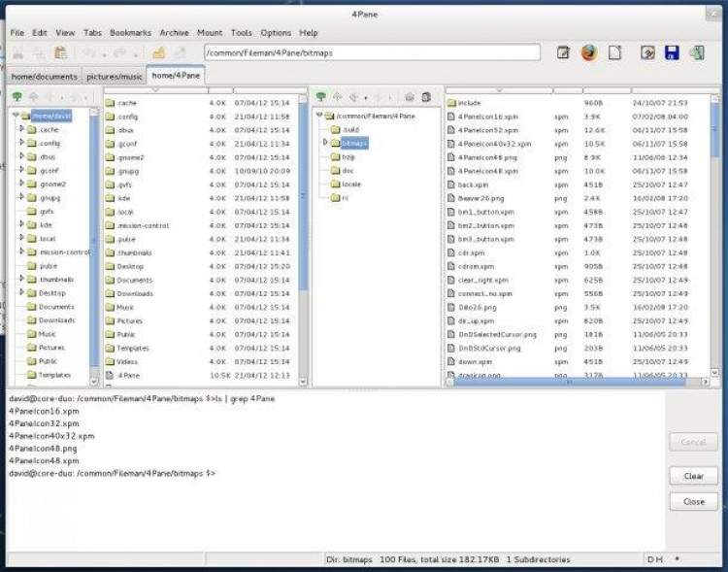Image resolution: width=728 pixels, height=572 pixels.
Task: Click the Paste clipboard toolbar icon
Action: 60,53
